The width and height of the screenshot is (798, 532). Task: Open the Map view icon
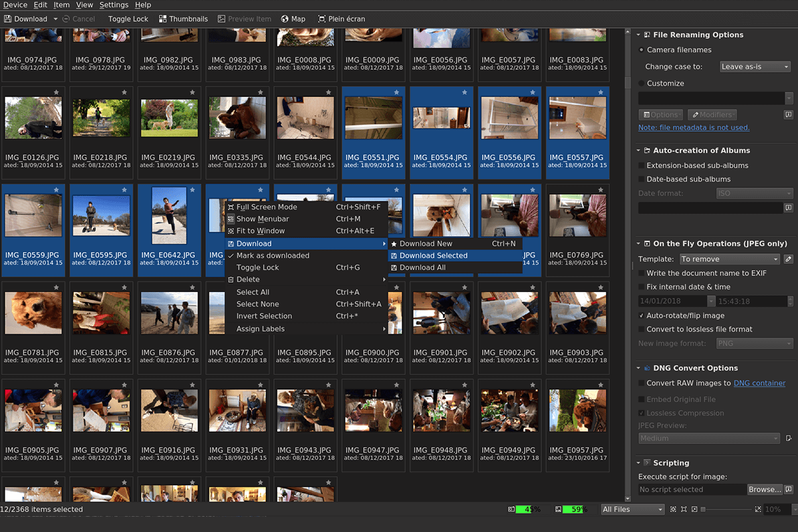pos(293,19)
